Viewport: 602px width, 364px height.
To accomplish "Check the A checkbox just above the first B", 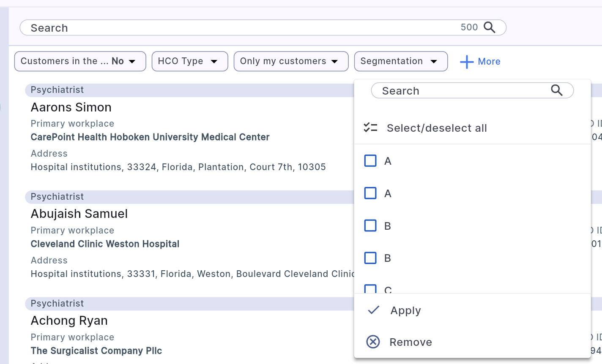I will coord(370,193).
